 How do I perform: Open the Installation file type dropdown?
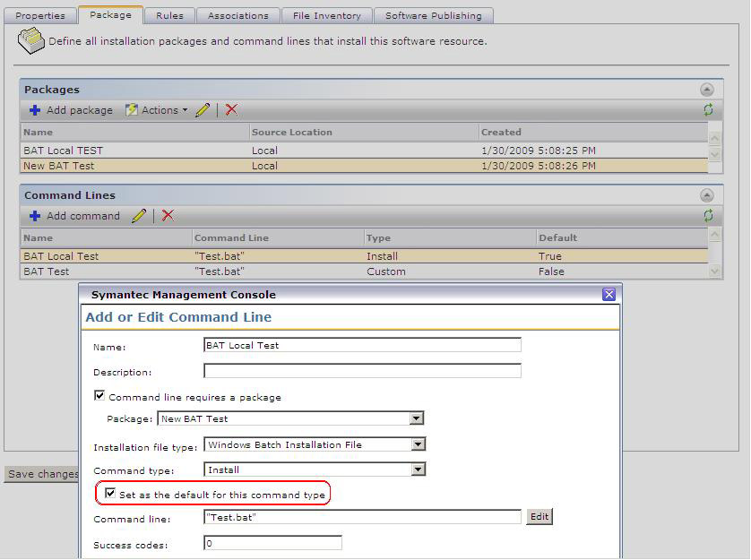tap(418, 444)
